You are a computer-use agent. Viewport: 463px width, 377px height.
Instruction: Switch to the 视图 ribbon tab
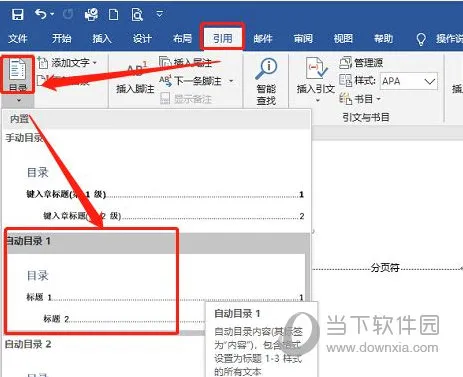(x=343, y=39)
